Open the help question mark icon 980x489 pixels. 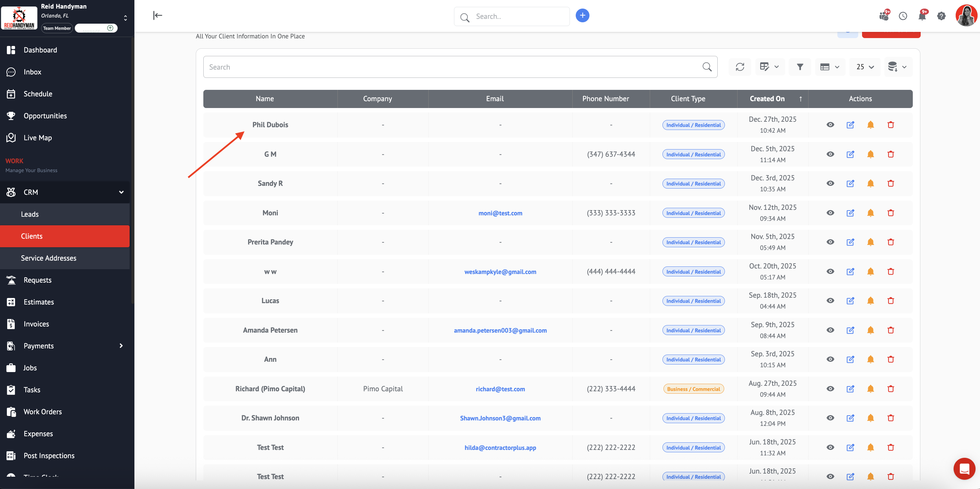[x=941, y=16]
